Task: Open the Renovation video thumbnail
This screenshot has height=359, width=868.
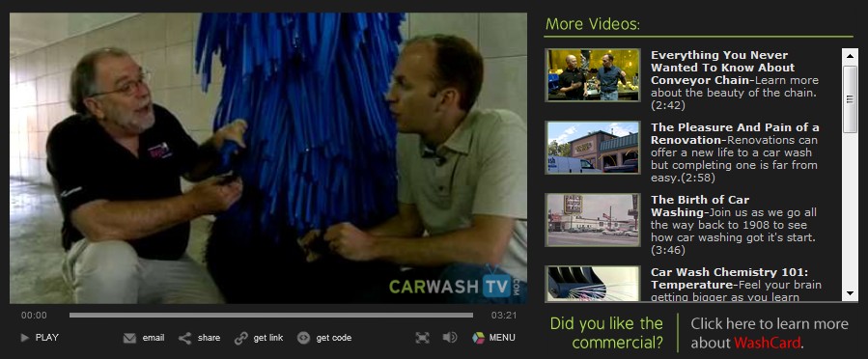Action: pos(592,148)
